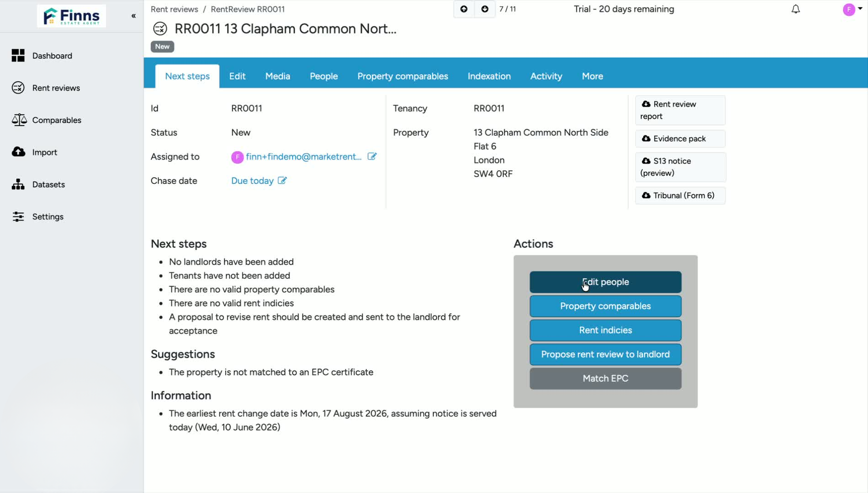Edit the Assigned to field pencil icon
Screen dimensions: 868x493
(372, 157)
